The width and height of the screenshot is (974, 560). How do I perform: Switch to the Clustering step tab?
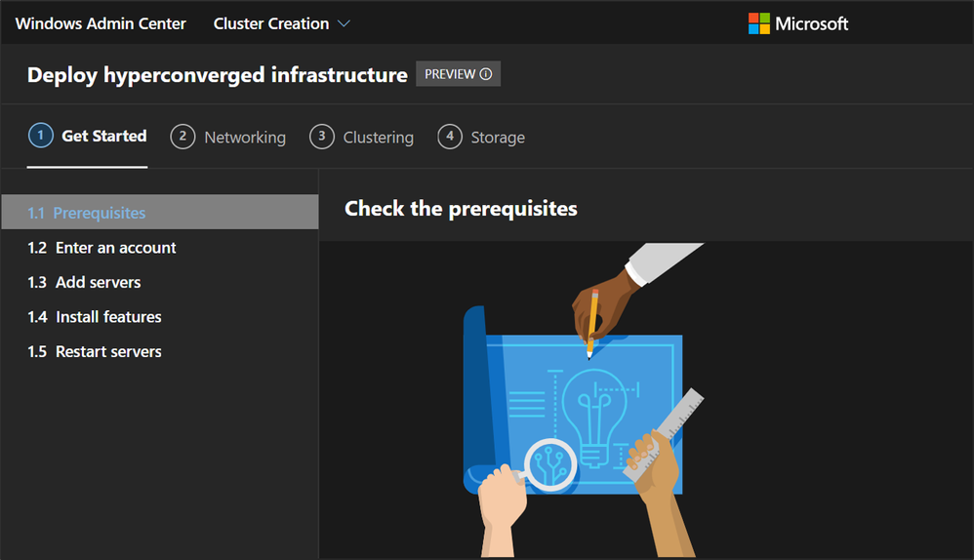coord(378,138)
